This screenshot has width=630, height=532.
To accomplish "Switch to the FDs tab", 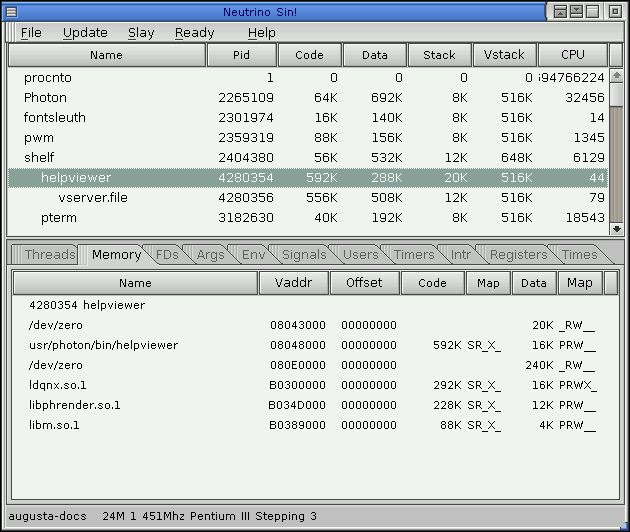I will [167, 255].
